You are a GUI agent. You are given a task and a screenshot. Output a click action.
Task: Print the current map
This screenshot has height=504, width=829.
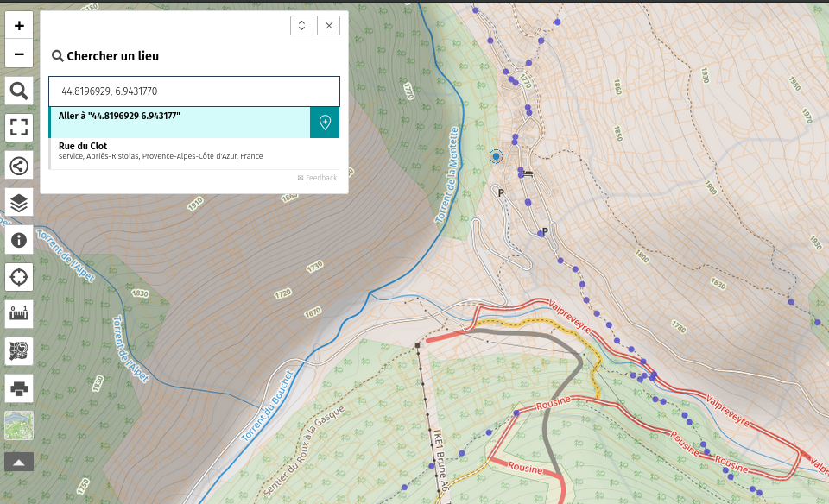[19, 388]
